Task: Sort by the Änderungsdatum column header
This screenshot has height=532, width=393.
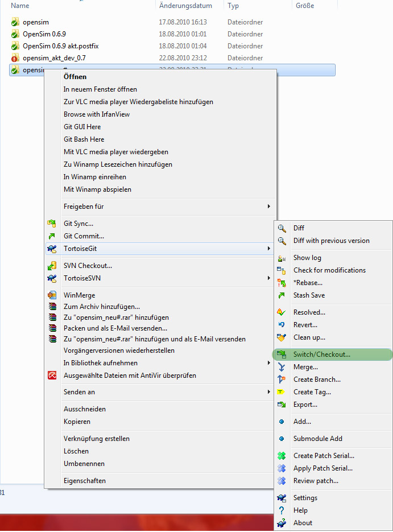Action: (x=185, y=6)
